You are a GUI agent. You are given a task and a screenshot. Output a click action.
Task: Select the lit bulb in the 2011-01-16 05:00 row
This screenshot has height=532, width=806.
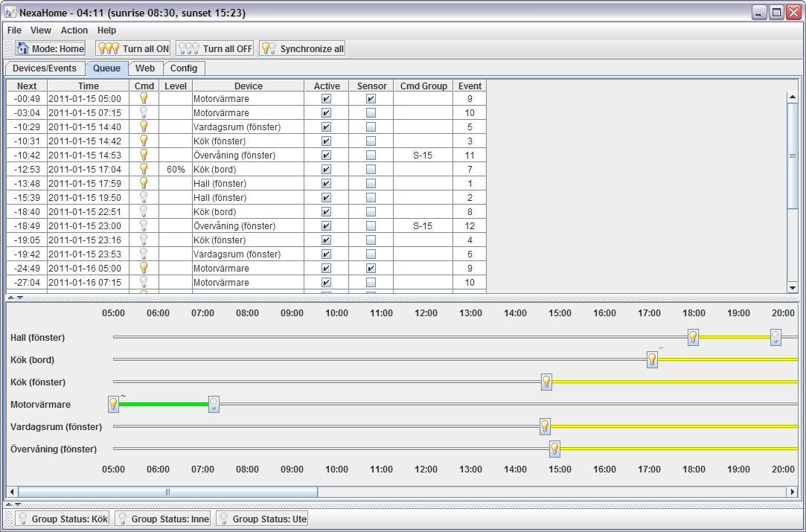[x=144, y=268]
